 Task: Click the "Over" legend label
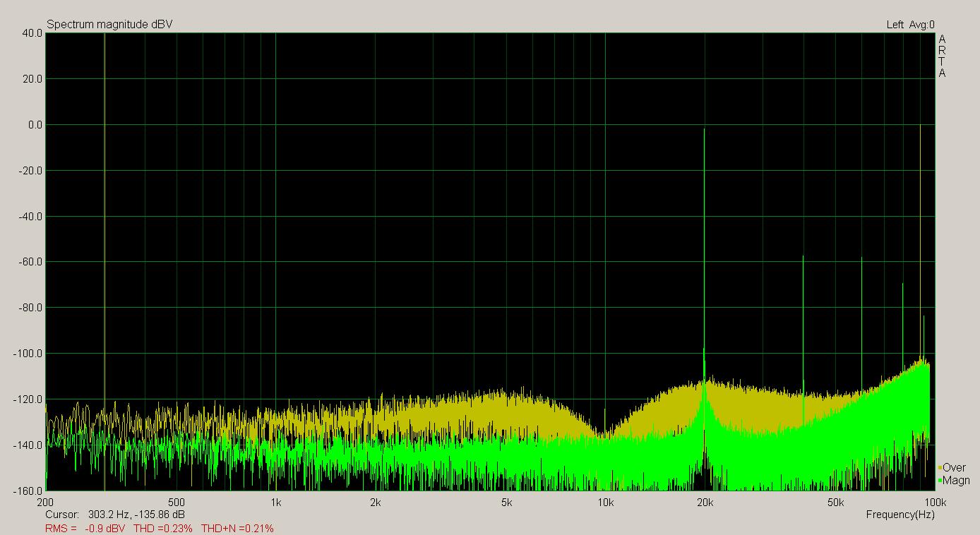click(954, 468)
